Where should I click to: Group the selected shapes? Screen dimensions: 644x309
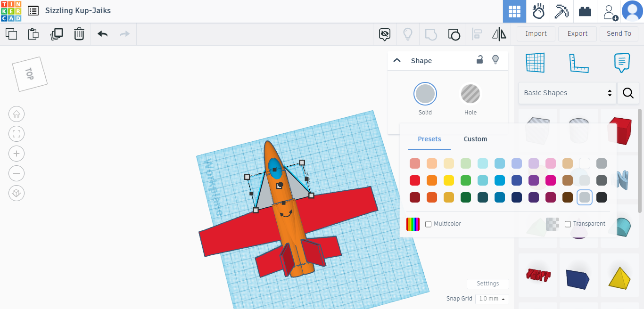tap(430, 34)
